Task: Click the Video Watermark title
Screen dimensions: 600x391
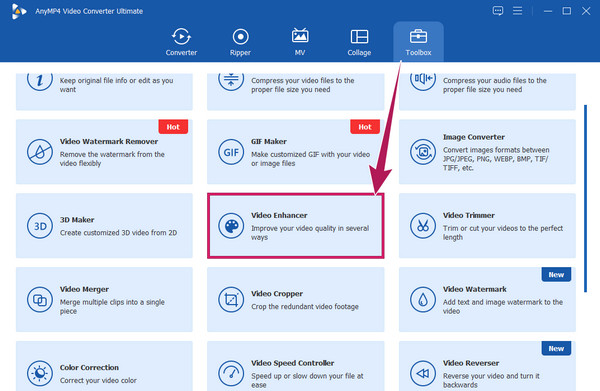Action: [474, 289]
